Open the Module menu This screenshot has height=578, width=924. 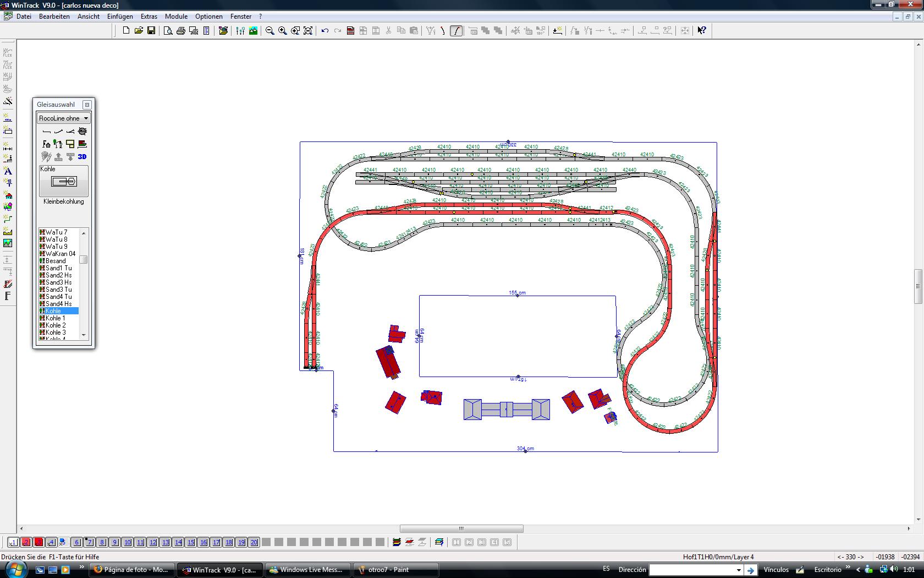pos(176,17)
